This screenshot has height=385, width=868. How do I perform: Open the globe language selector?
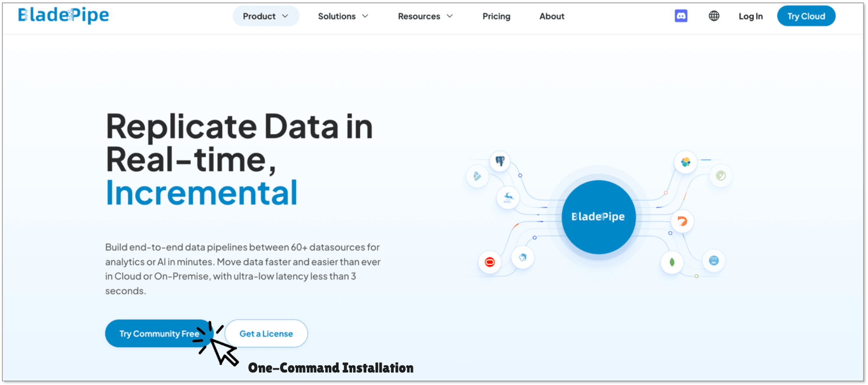[714, 16]
